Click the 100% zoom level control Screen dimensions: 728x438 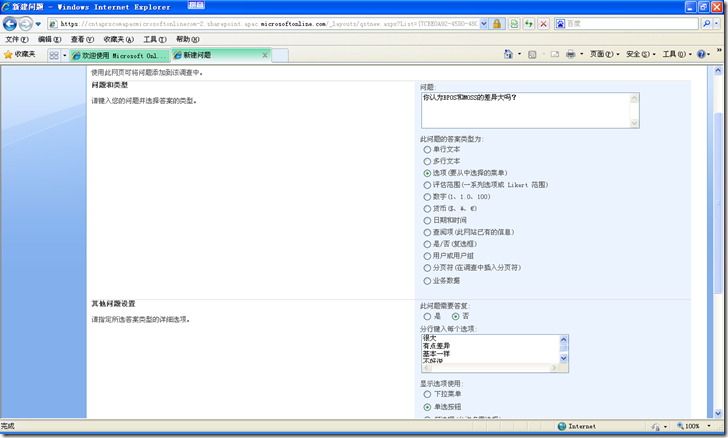coord(693,426)
